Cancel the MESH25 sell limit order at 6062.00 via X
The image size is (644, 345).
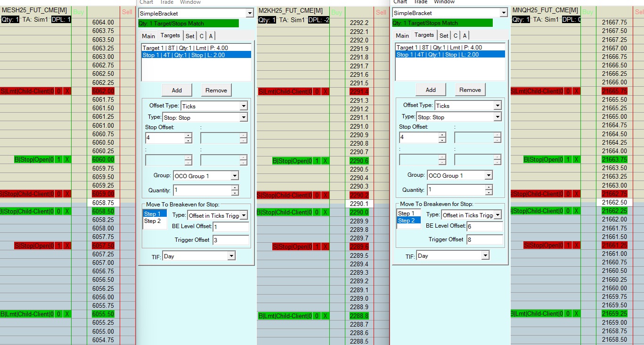point(67,91)
